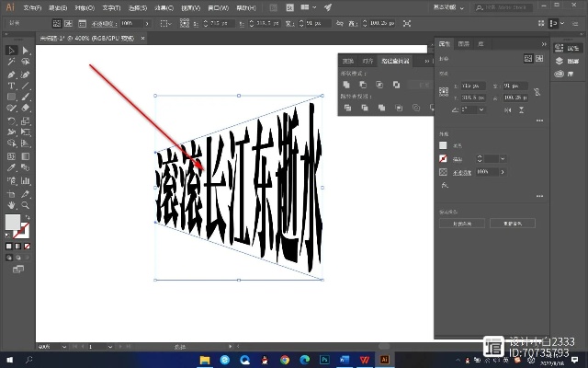Click Intersect shape mode in Pathfinder
Image resolution: width=588 pixels, height=368 pixels.
379,85
